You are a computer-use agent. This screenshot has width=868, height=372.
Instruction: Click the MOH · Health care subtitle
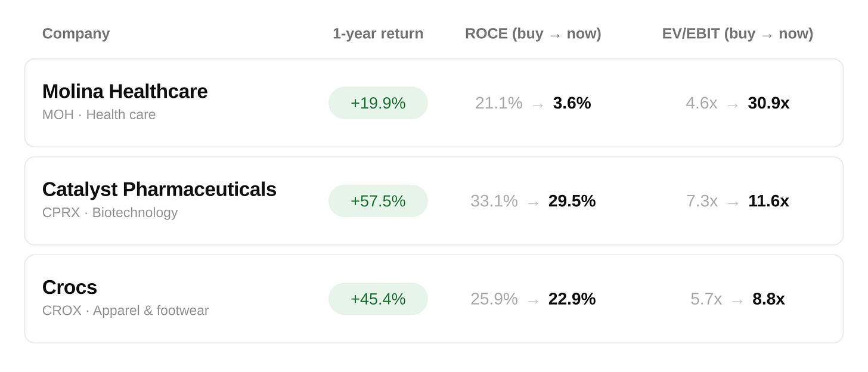click(99, 114)
